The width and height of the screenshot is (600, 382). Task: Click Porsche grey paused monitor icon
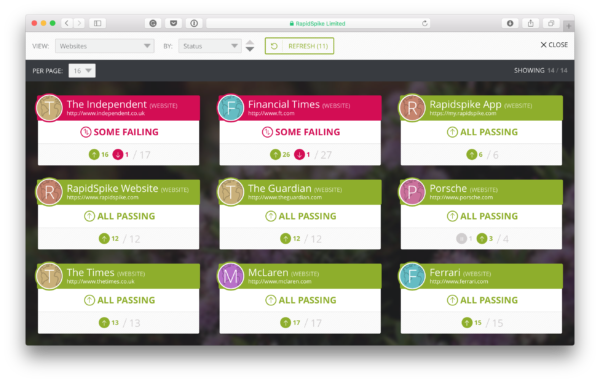(461, 239)
